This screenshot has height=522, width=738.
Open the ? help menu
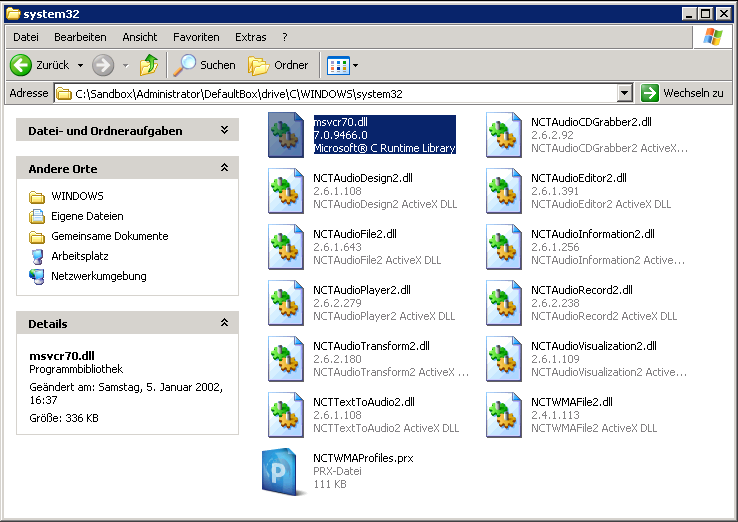(x=285, y=37)
